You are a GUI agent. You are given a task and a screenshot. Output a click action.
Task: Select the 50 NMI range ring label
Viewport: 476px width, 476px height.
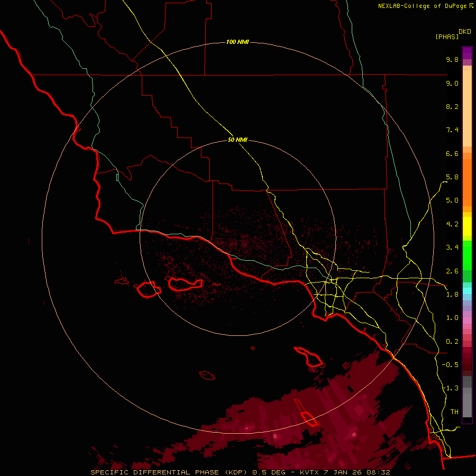pos(237,140)
